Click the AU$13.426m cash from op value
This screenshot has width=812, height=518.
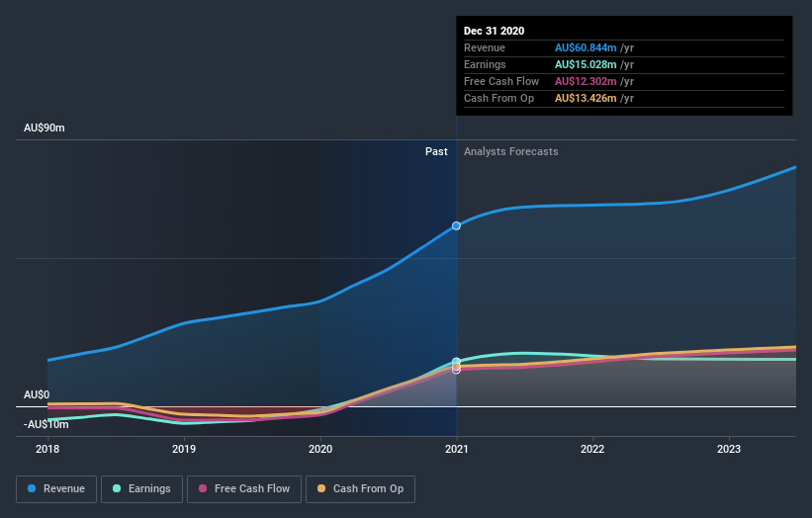pyautogui.click(x=586, y=98)
